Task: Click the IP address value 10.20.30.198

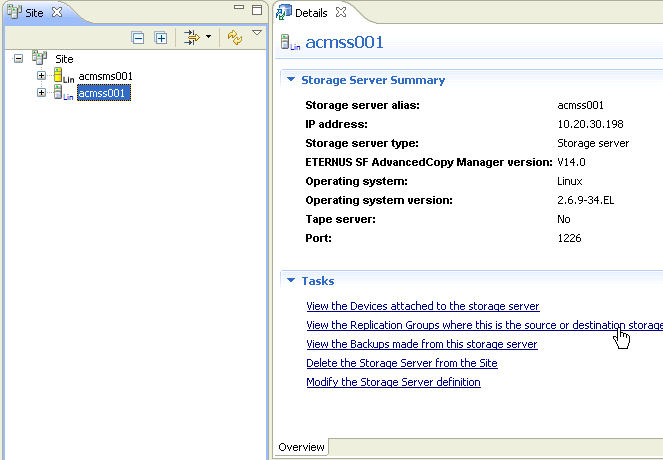Action: click(590, 124)
